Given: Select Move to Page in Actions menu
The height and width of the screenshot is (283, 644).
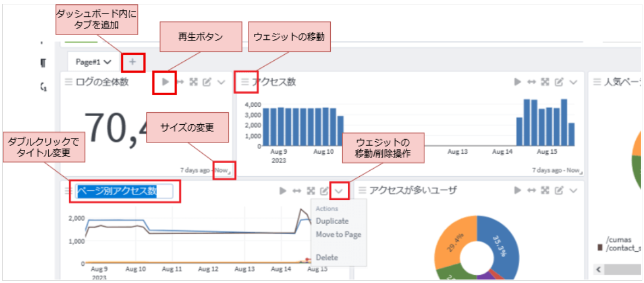Looking at the screenshot, I should [x=338, y=235].
